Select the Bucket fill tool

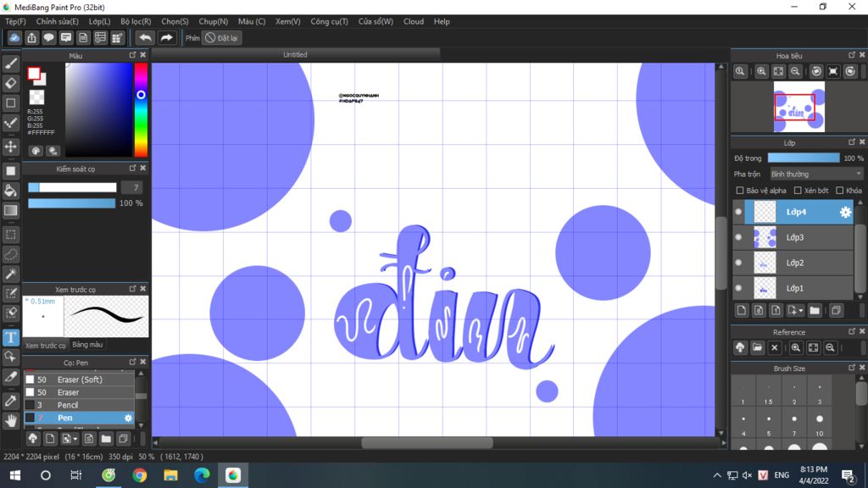pyautogui.click(x=10, y=191)
